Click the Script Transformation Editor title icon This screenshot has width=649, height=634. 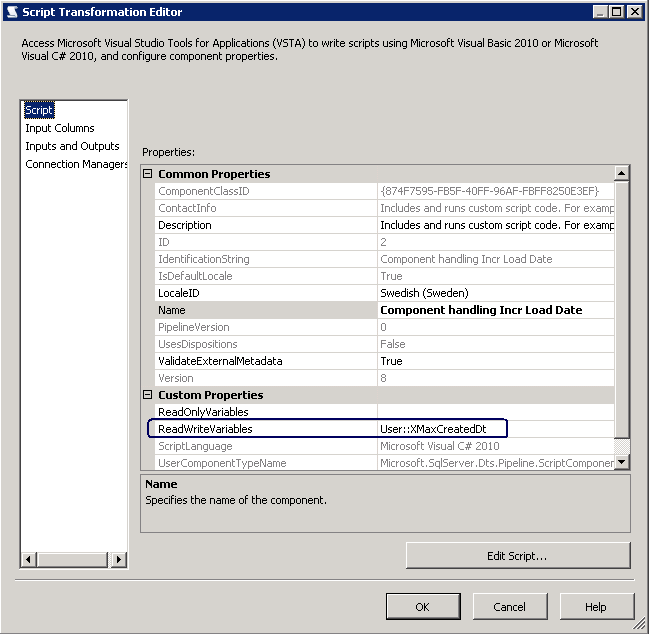[x=11, y=11]
